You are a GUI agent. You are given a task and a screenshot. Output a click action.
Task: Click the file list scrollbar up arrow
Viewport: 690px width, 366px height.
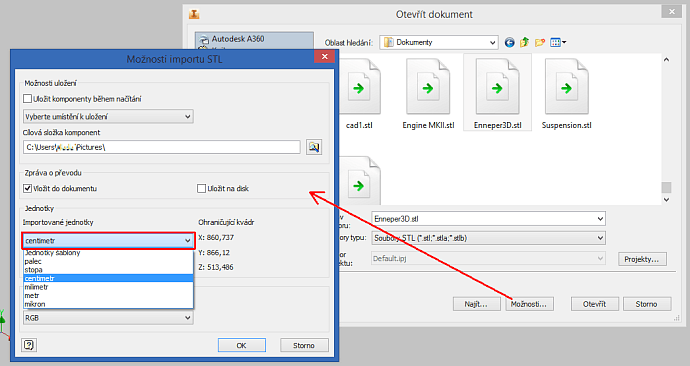(667, 59)
